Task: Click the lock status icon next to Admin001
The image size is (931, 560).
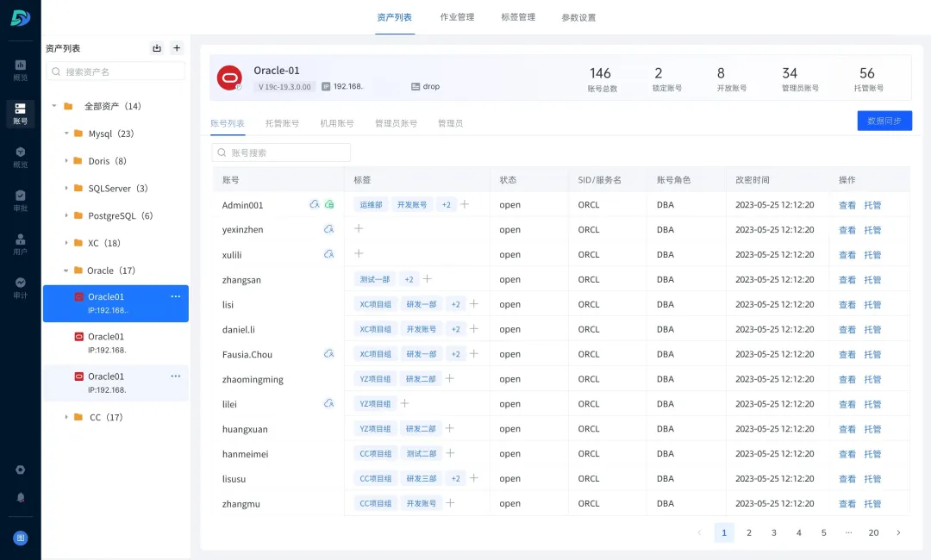Action: [316, 204]
